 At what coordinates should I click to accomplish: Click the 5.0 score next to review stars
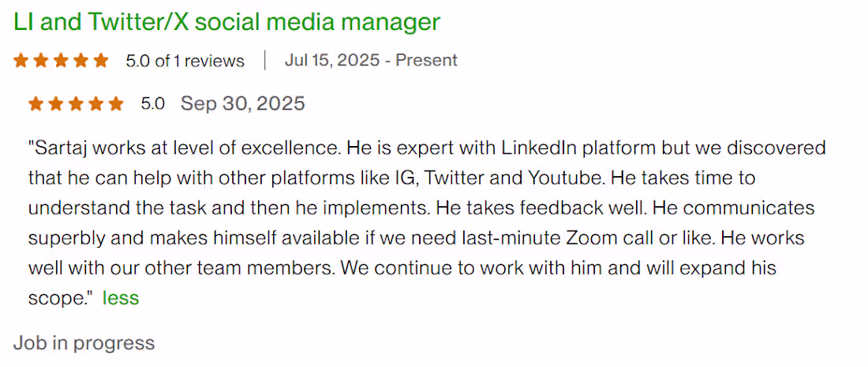152,103
